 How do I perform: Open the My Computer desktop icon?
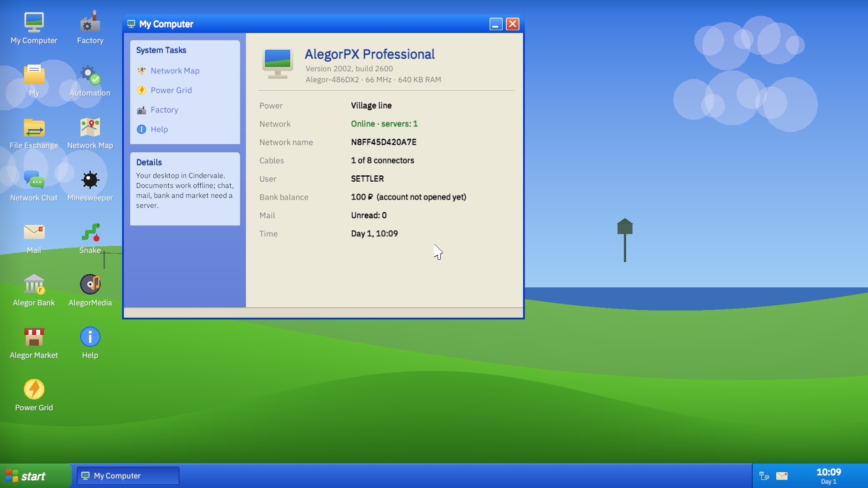point(34,28)
